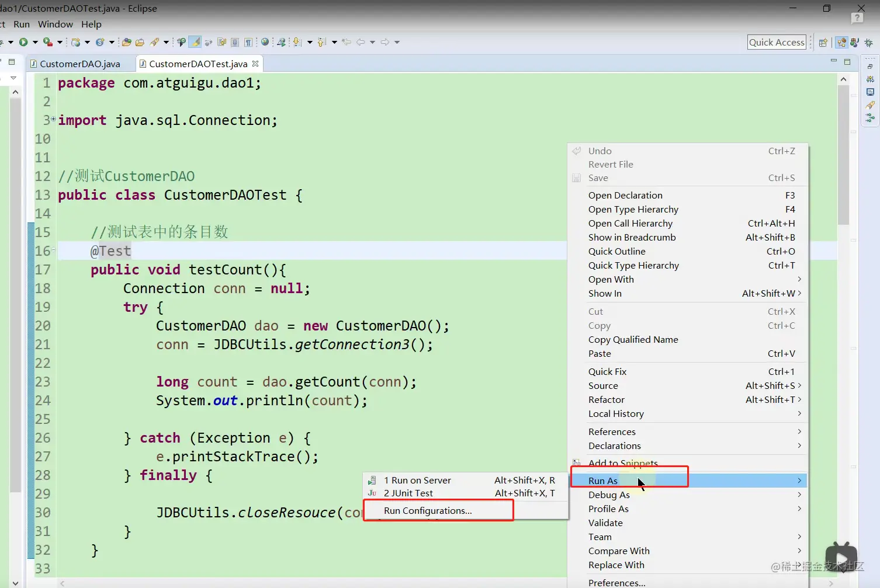Click the Run External Tools icon
Viewport: 880px width, 588px height.
[x=48, y=42]
